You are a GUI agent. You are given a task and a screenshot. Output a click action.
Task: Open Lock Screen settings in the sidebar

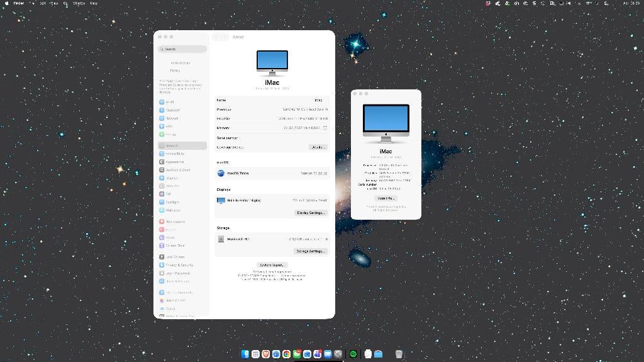click(x=182, y=257)
